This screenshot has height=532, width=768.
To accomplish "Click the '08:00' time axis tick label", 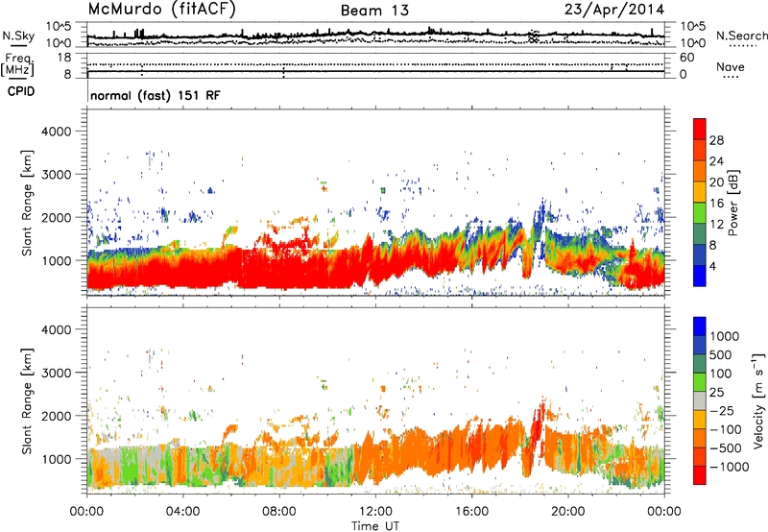I will pos(279,512).
